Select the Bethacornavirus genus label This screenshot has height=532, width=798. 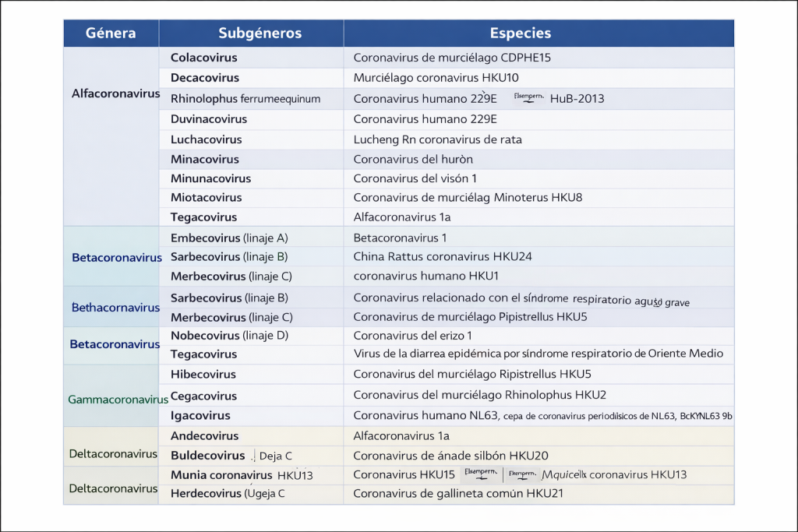point(115,308)
